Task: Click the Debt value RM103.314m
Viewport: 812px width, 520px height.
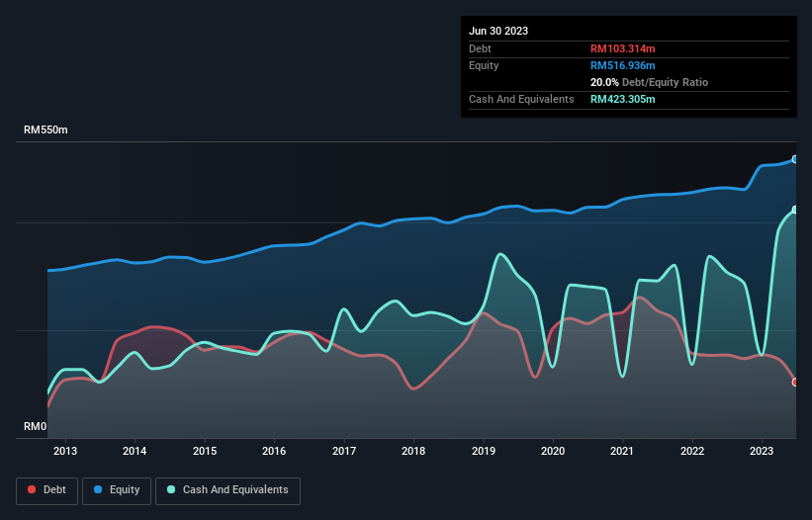Action: click(622, 48)
